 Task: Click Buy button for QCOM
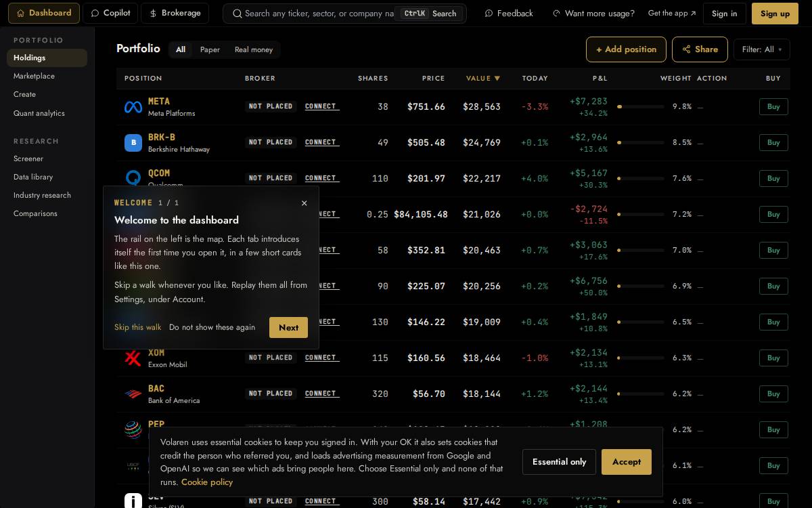coord(773,178)
